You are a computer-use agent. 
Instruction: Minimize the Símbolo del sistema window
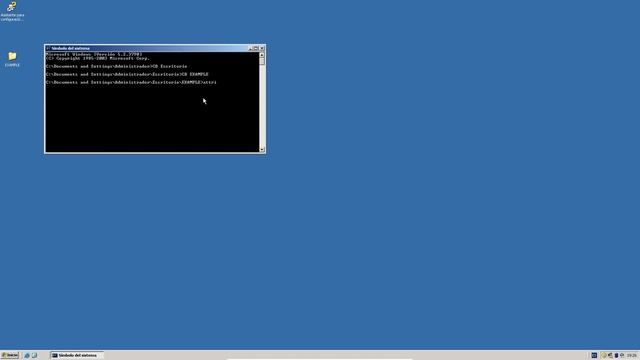[250, 48]
